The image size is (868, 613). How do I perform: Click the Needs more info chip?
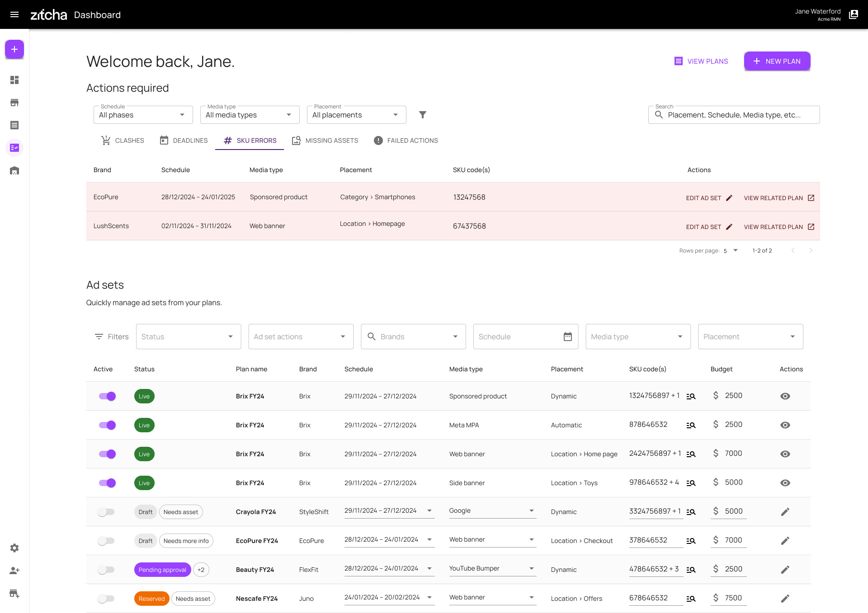coord(186,541)
